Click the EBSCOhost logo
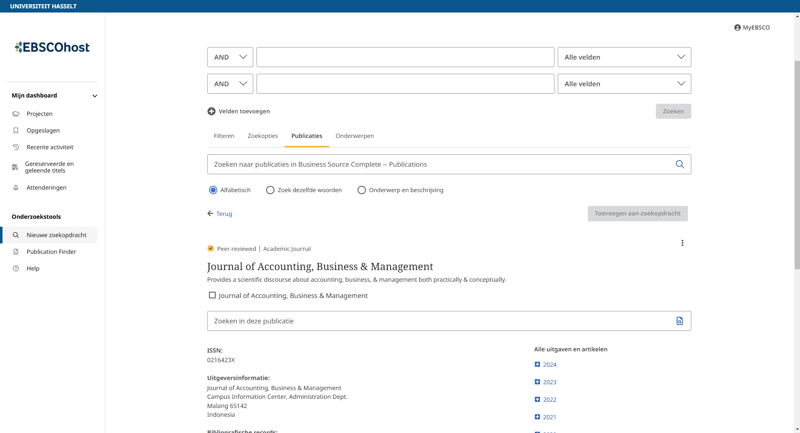 [52, 47]
